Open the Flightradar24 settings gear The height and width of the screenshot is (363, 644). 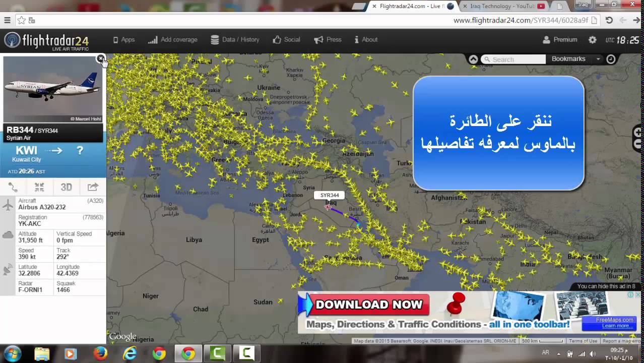point(593,40)
